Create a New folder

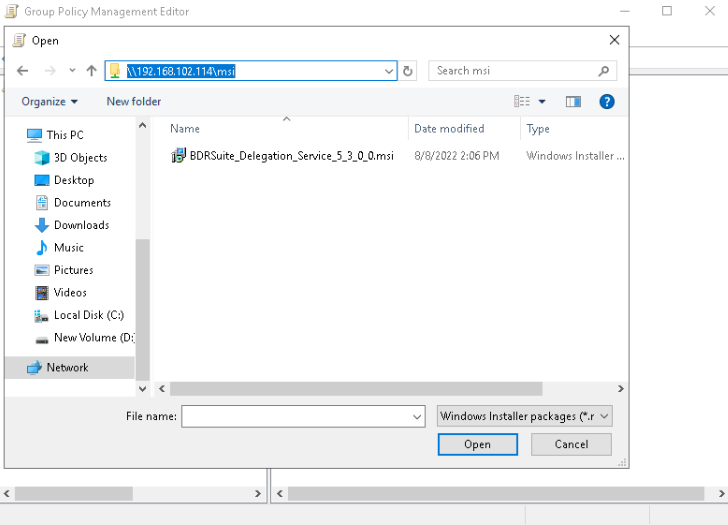point(134,102)
